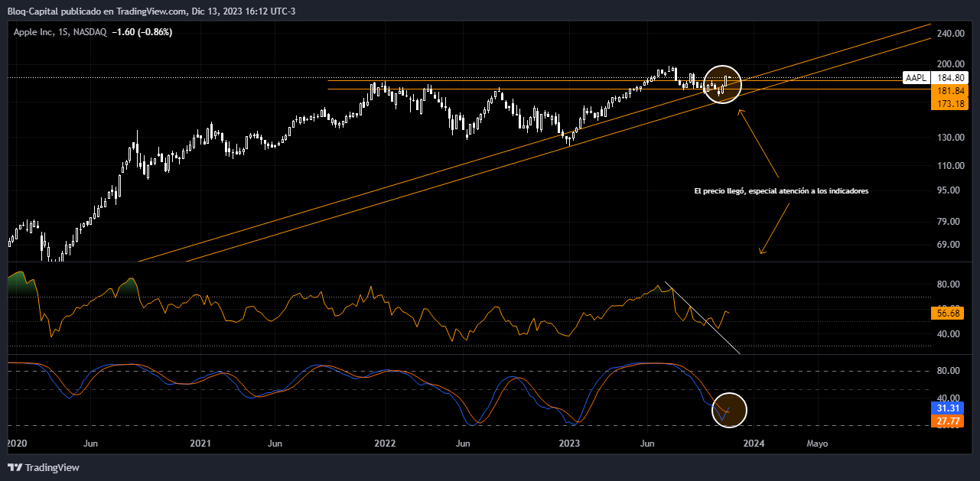The image size is (980, 481).
Task: Click the 95.00 price axis label
Action: click(949, 190)
